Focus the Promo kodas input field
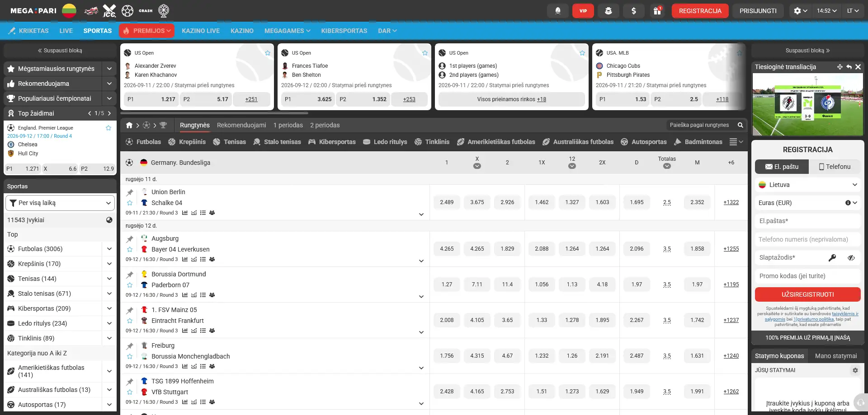 [808, 276]
